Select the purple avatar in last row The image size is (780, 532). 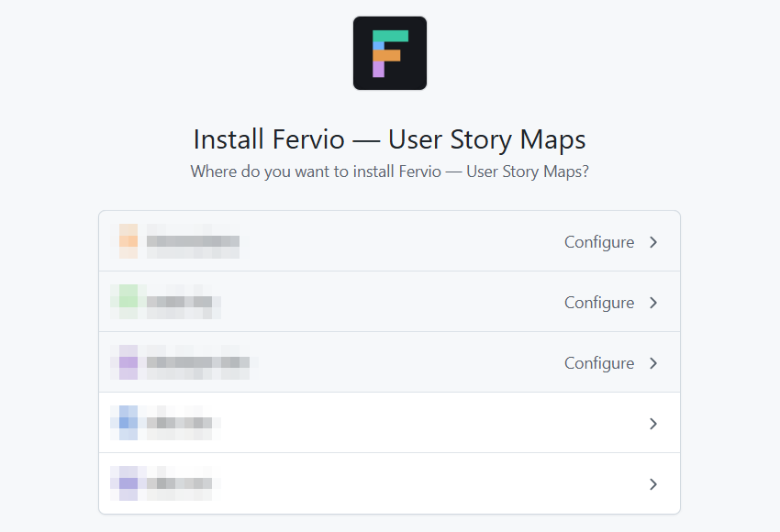128,483
